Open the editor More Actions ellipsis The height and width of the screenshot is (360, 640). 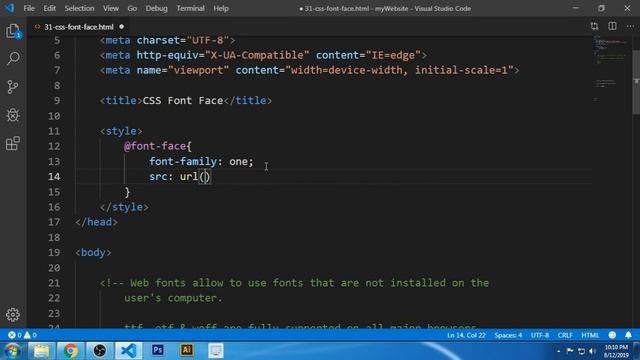tap(630, 27)
